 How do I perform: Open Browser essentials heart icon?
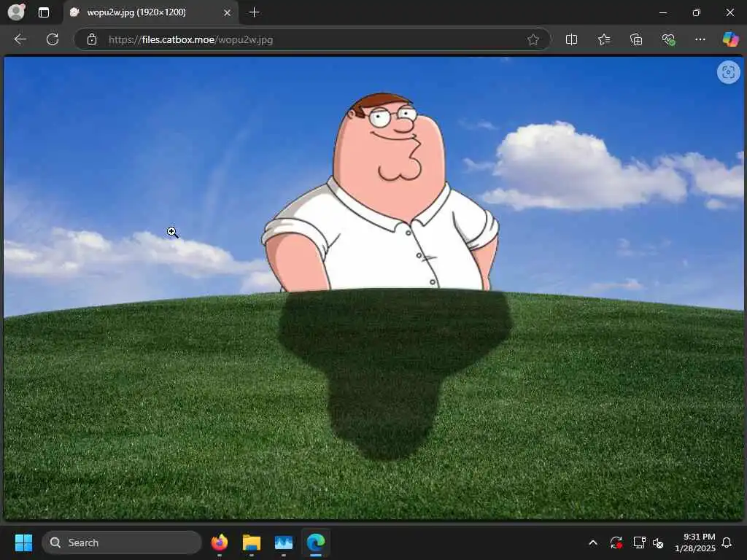coord(668,39)
